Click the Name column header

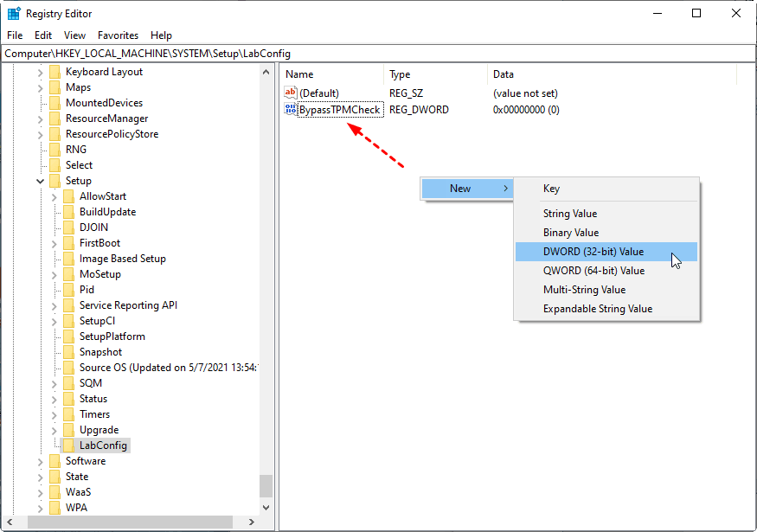pyautogui.click(x=332, y=74)
